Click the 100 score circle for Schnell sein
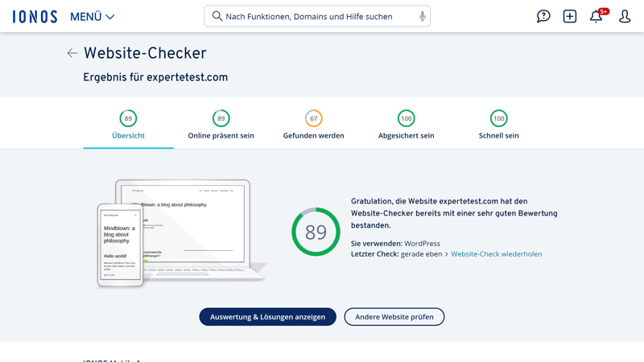 (x=498, y=118)
